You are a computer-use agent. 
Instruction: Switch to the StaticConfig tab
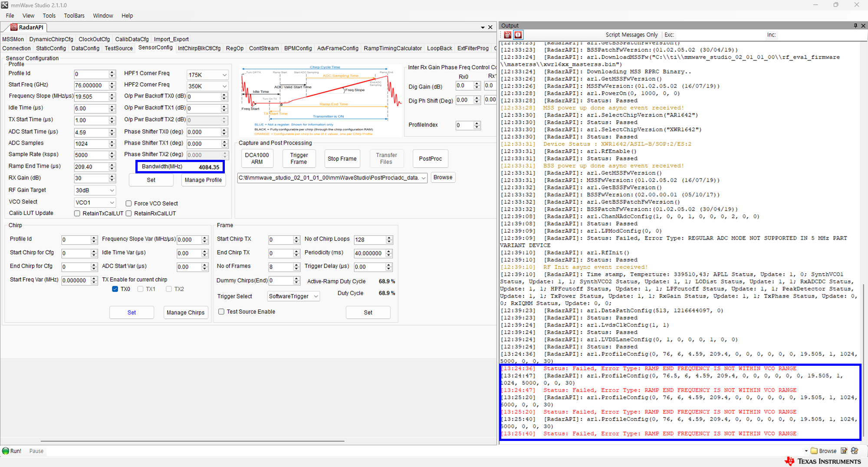pos(51,48)
